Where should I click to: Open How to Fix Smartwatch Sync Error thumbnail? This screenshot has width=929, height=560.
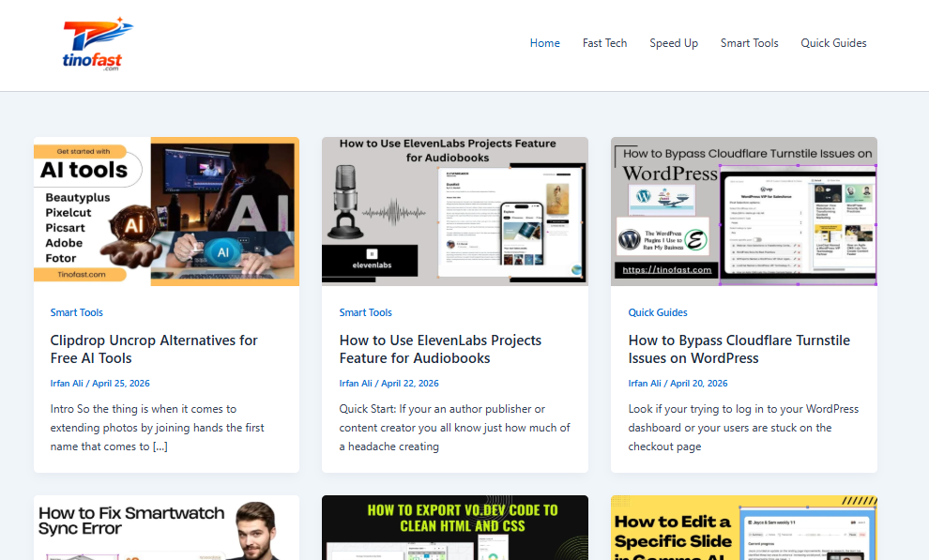click(x=166, y=528)
